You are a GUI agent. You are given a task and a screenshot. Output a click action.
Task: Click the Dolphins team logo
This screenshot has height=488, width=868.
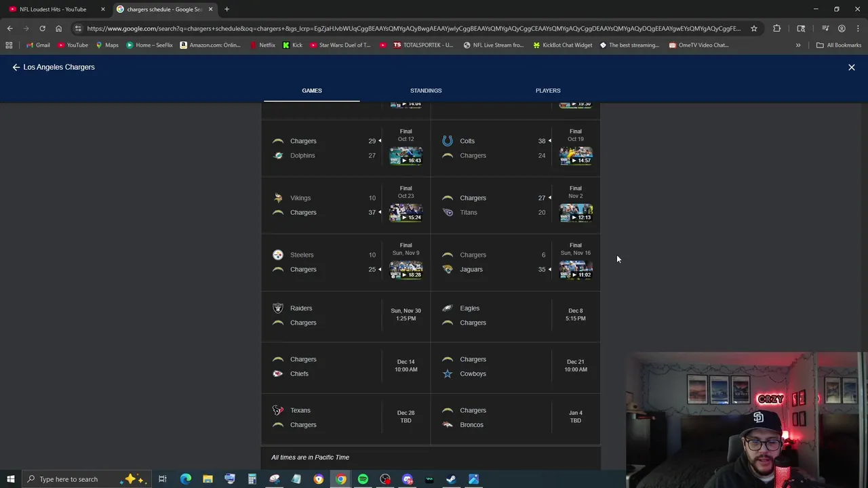click(x=277, y=155)
